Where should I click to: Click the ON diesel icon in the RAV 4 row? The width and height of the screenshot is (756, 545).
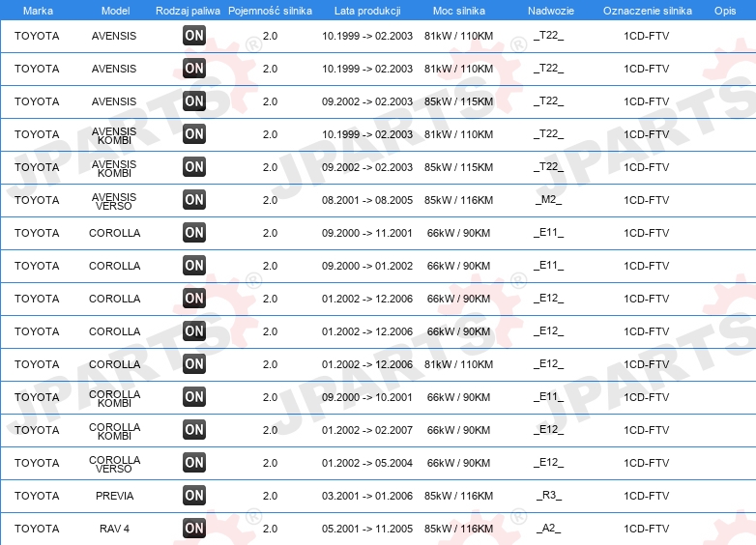(194, 528)
